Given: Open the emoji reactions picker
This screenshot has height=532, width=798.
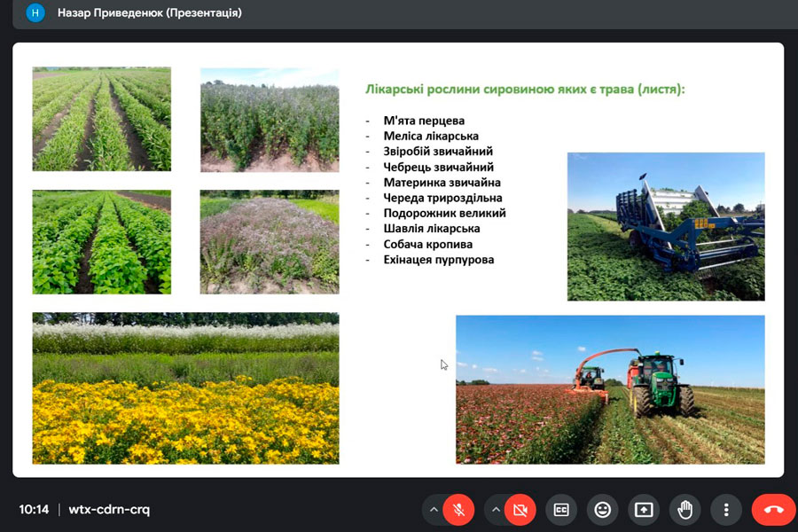Looking at the screenshot, I should tap(603, 510).
